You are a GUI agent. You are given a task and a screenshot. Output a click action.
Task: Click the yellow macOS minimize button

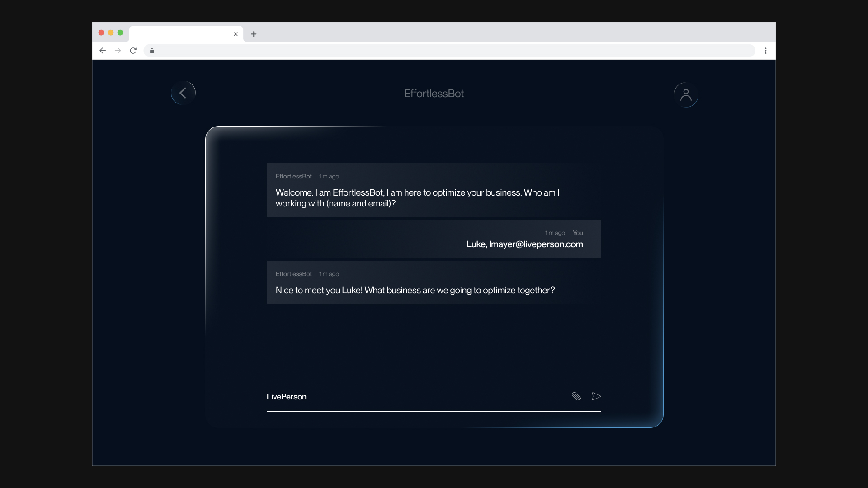click(111, 33)
